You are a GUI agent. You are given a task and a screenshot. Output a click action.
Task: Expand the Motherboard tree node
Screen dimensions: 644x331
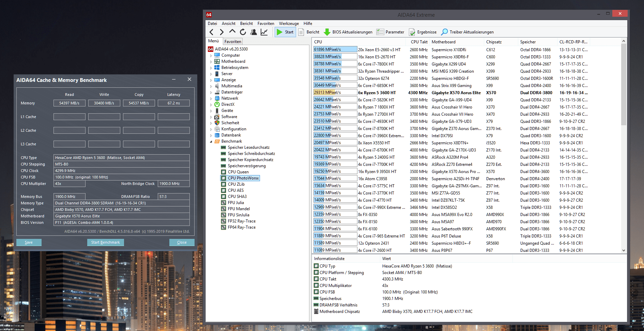click(211, 62)
